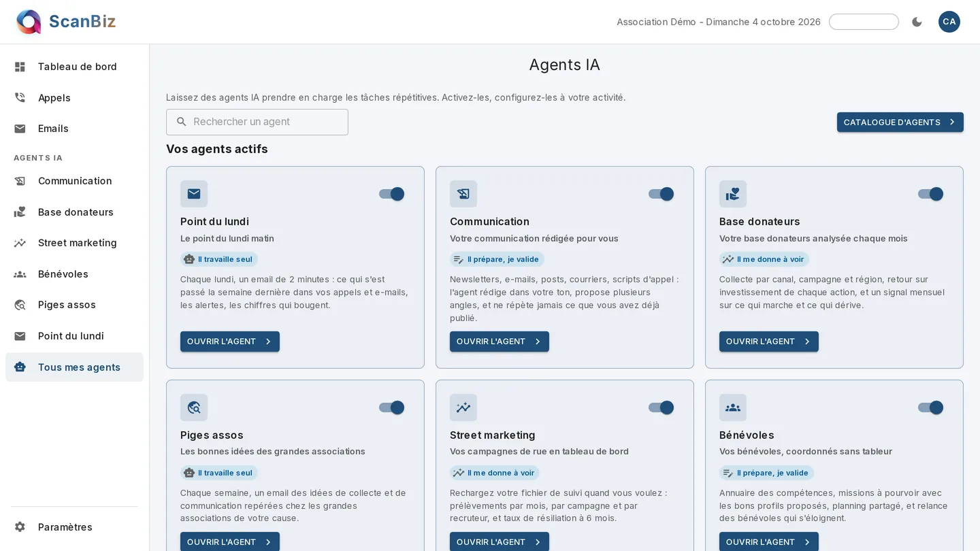Toggle dark mode moon icon
Viewport: 980px width, 551px height.
917,22
